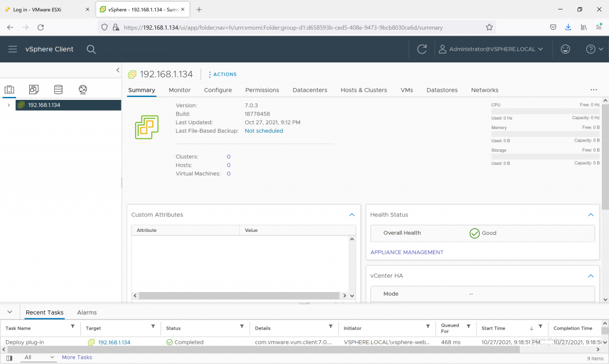Filter the Initiator column
The image size is (609, 364).
tap(428, 327)
